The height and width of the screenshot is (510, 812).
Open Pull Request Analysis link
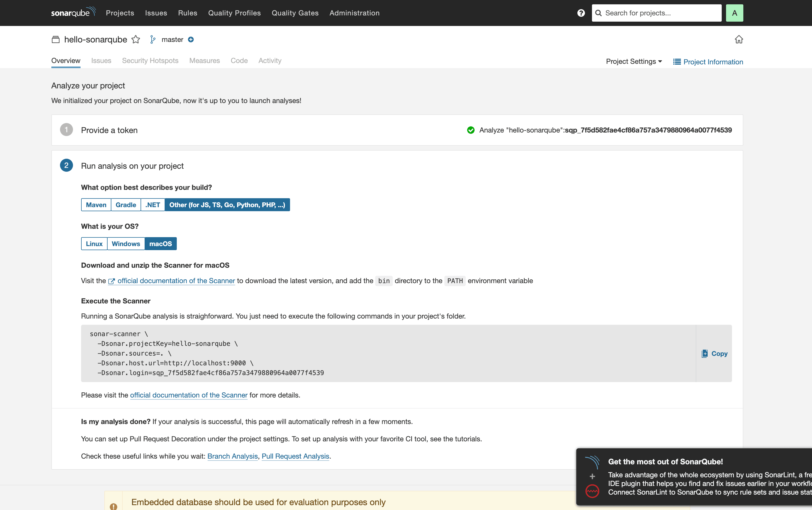click(295, 456)
